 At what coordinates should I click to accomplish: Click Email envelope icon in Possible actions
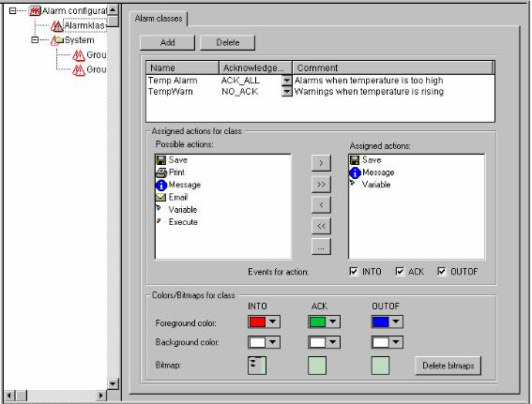point(160,197)
